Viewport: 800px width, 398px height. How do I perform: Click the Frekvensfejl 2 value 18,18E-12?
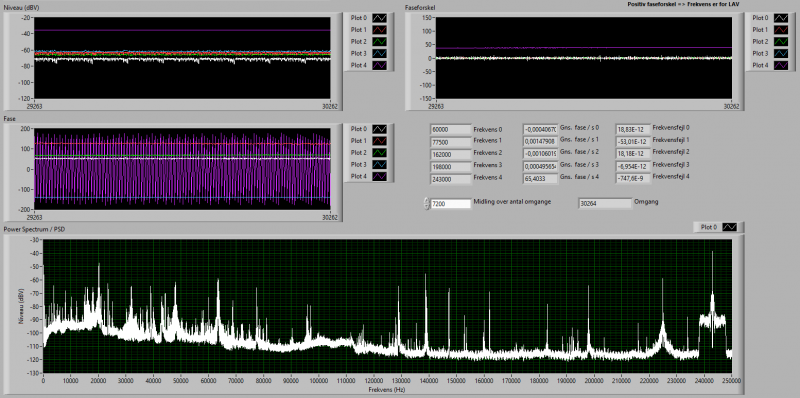click(633, 154)
